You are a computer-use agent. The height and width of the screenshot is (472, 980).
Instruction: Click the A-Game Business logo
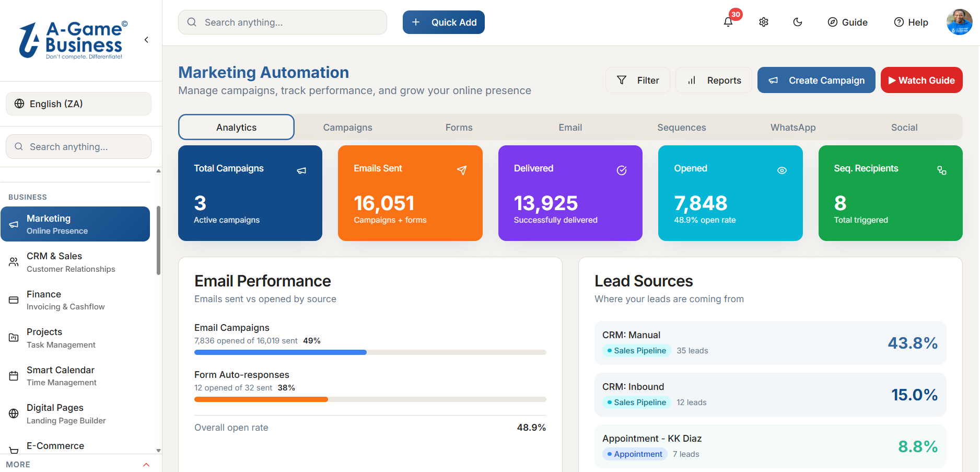tap(73, 40)
